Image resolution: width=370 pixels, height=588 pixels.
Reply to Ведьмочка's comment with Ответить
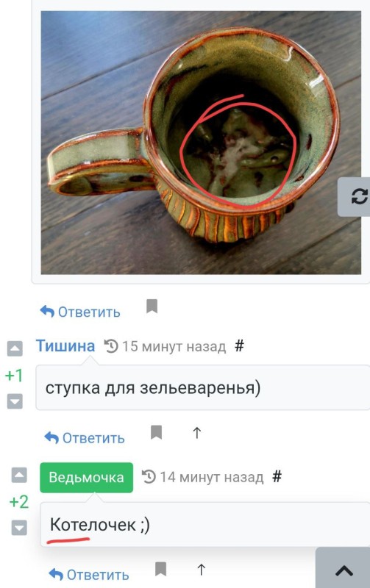(x=89, y=574)
